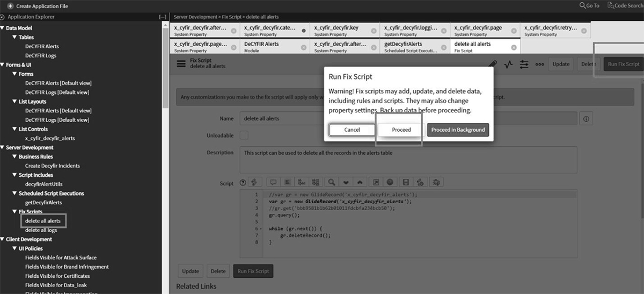Viewport: 644px width, 294px height.
Task: Cancel the Run Fix Script dialog
Action: 352,130
